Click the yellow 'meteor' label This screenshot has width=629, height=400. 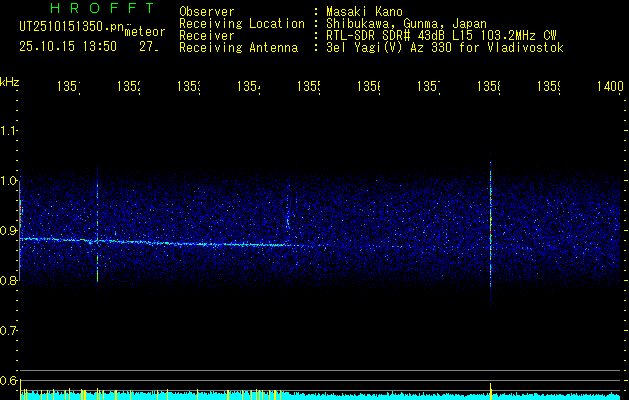(145, 32)
